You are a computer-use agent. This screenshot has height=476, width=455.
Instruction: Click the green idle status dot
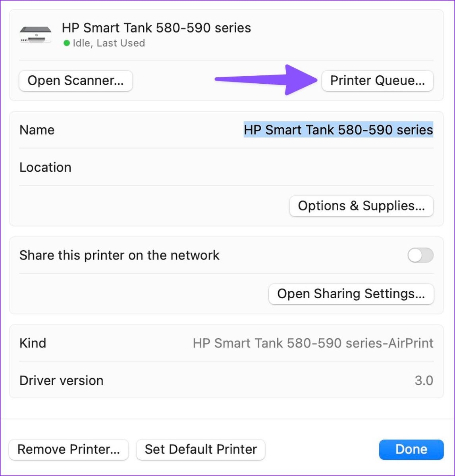point(67,43)
